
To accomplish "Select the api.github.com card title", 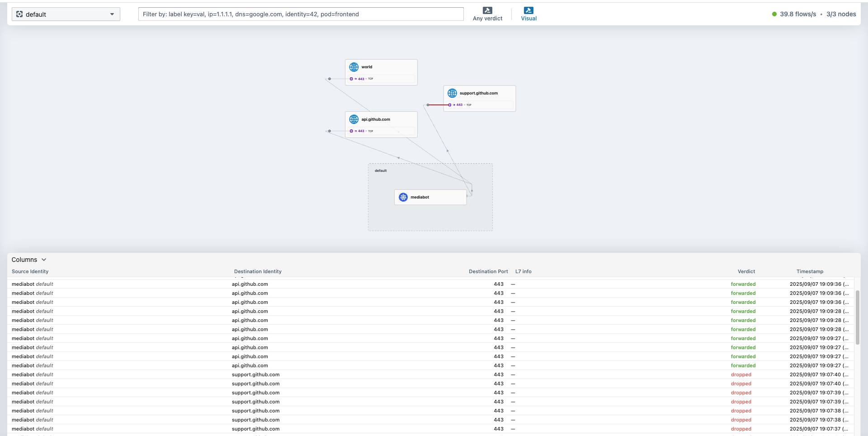I will (x=376, y=119).
